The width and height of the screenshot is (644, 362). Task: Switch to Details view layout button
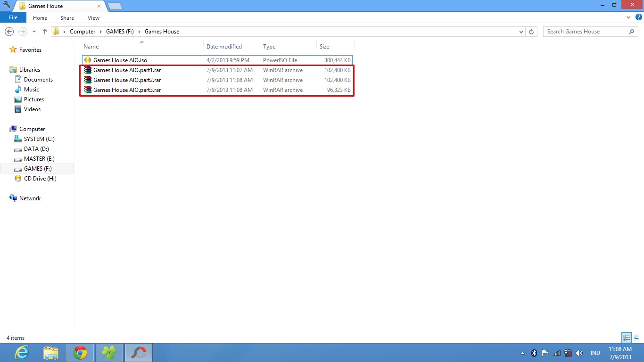[627, 337]
